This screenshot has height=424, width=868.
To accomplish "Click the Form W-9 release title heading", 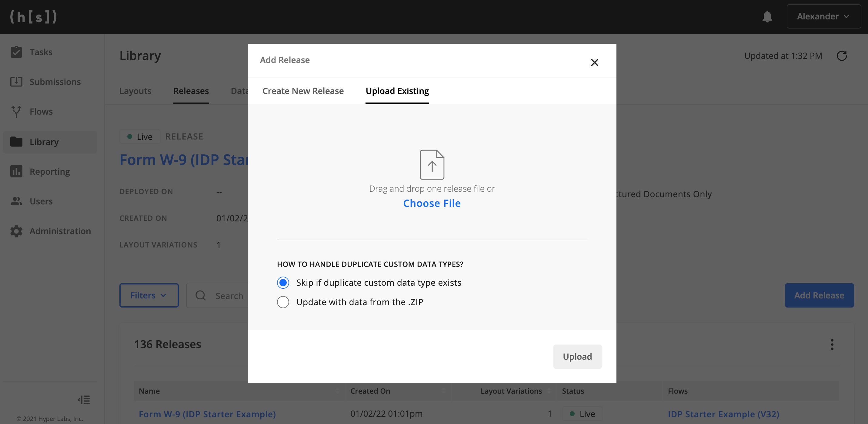I will [x=184, y=160].
